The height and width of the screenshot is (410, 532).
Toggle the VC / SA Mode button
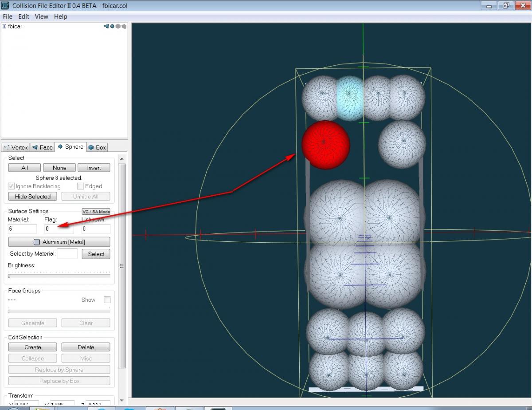click(x=96, y=212)
